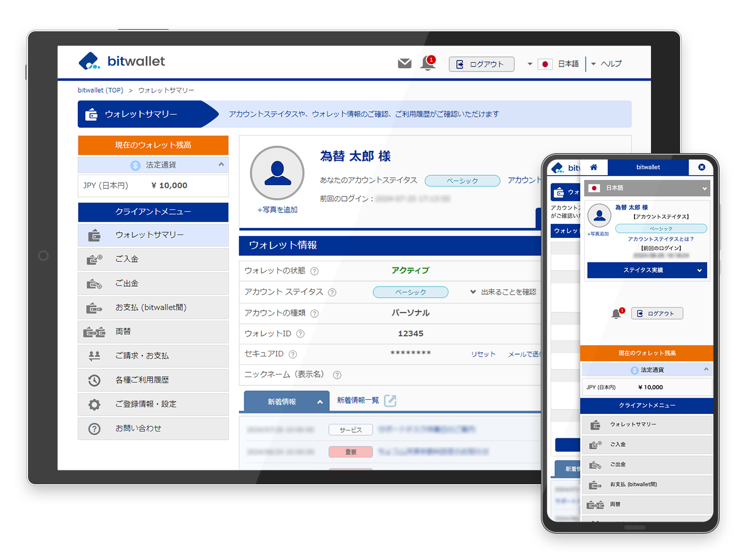
Task: Click the help icon beside セキュアID
Action: pos(293,355)
